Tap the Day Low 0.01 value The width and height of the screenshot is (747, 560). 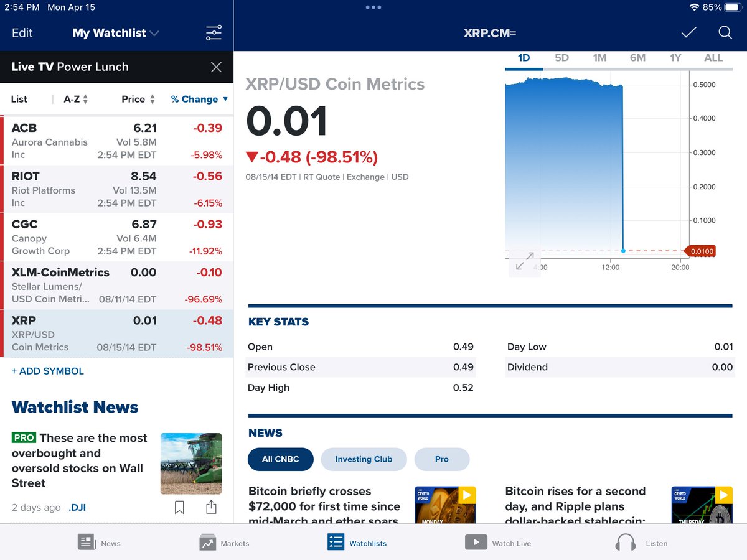click(x=723, y=347)
